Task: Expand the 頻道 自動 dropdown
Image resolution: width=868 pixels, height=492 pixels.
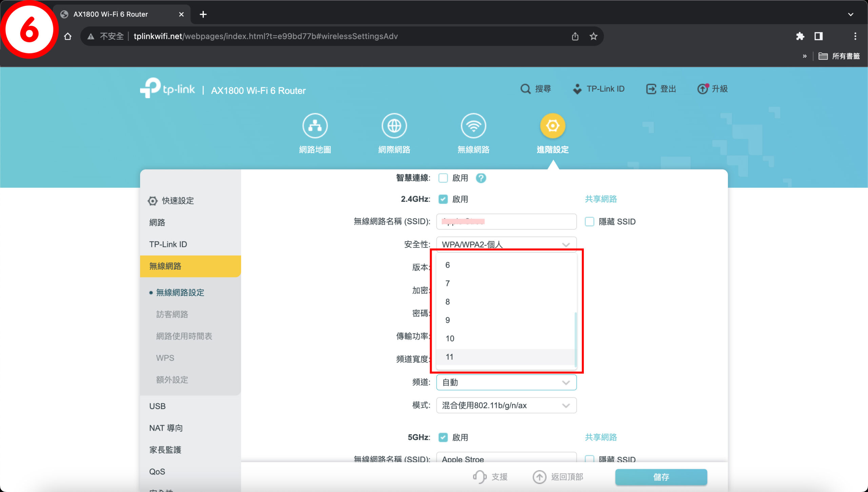Action: (x=506, y=382)
